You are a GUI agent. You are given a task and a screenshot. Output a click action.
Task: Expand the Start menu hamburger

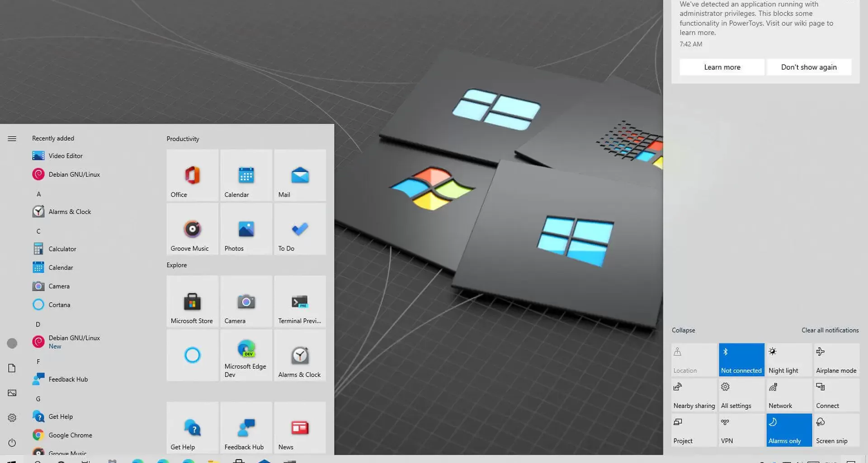point(12,138)
